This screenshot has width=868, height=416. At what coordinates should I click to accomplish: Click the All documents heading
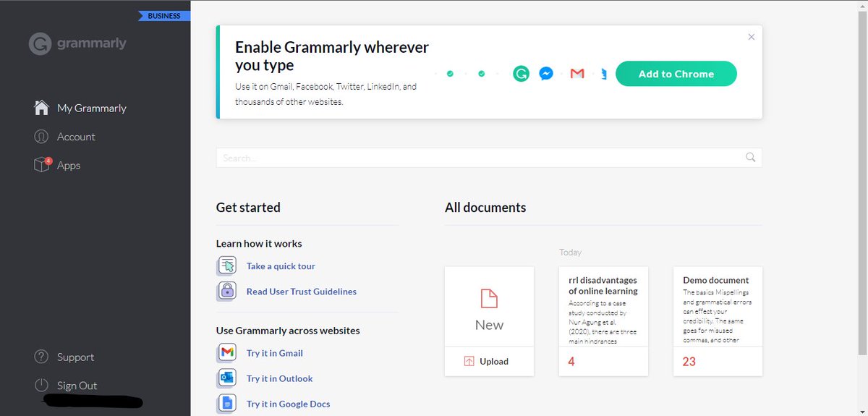(485, 208)
